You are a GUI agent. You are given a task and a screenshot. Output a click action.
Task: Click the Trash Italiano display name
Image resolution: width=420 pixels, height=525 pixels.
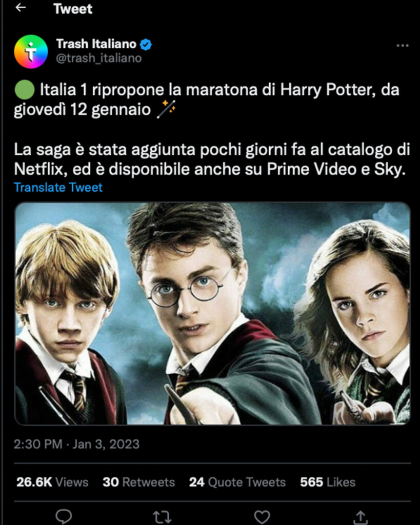96,44
